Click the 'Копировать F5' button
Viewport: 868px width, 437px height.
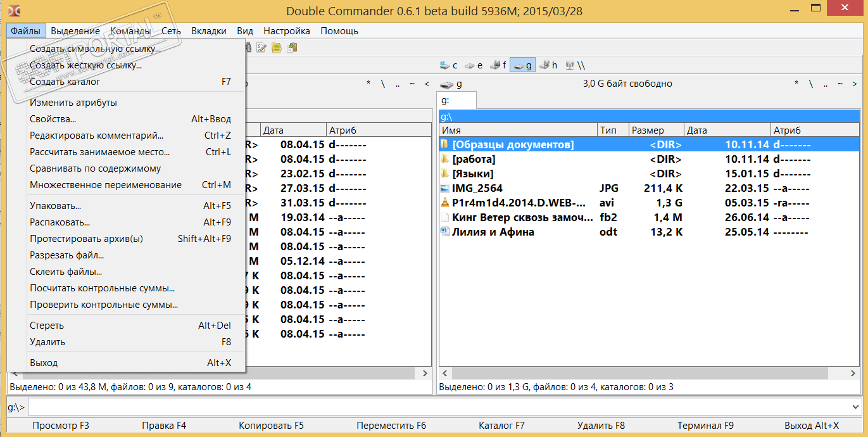pos(271,426)
